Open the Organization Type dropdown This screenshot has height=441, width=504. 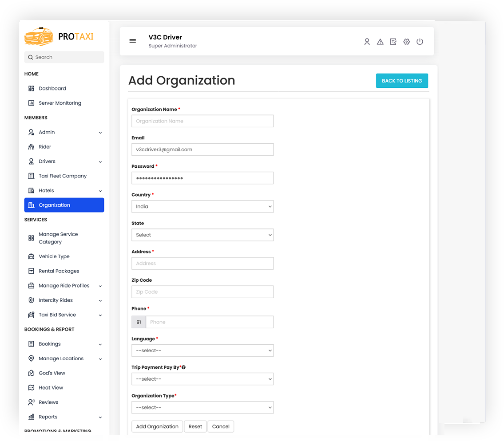pos(202,407)
